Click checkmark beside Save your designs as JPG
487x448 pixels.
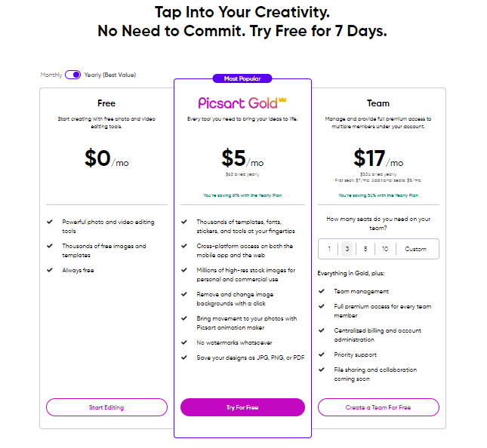pyautogui.click(x=184, y=357)
